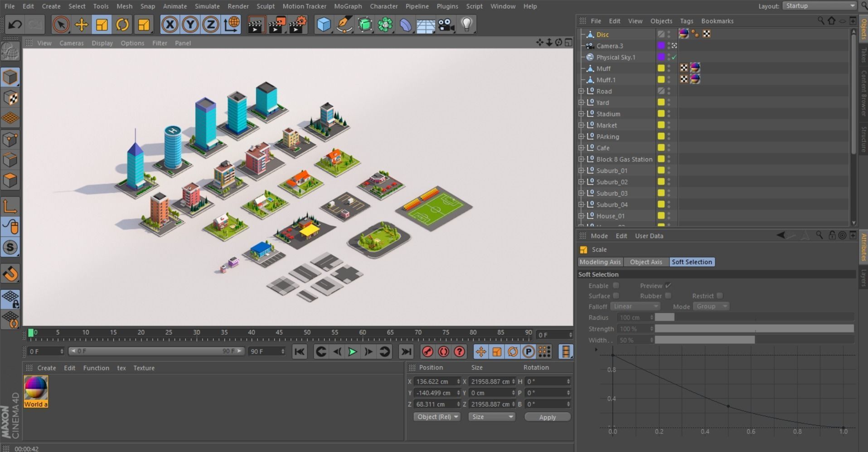
Task: Click the Width slider bar
Action: pos(754,340)
